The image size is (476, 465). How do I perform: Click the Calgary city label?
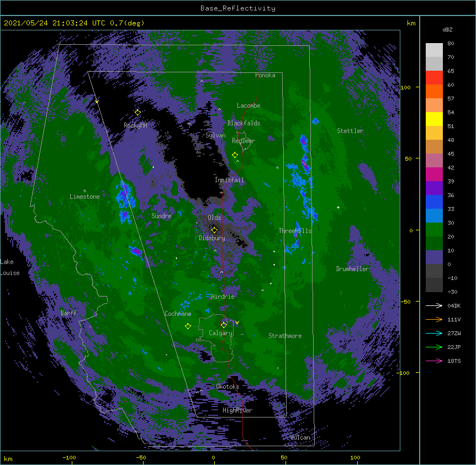tap(220, 333)
